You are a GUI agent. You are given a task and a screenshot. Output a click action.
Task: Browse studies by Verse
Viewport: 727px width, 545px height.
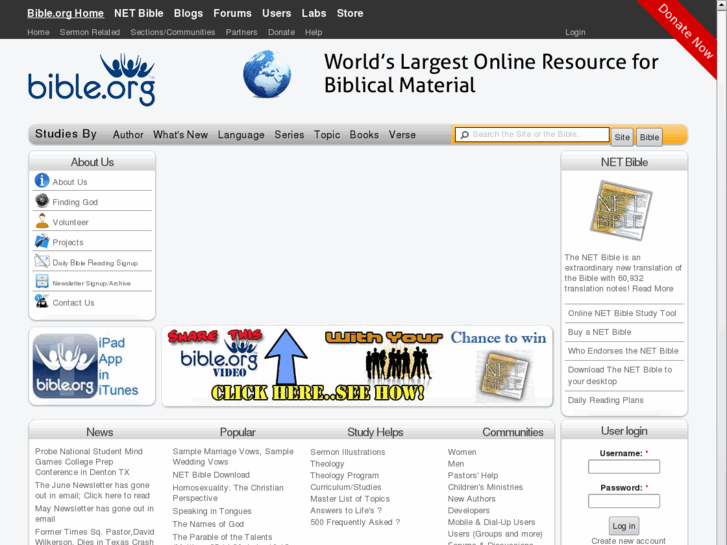coord(402,135)
